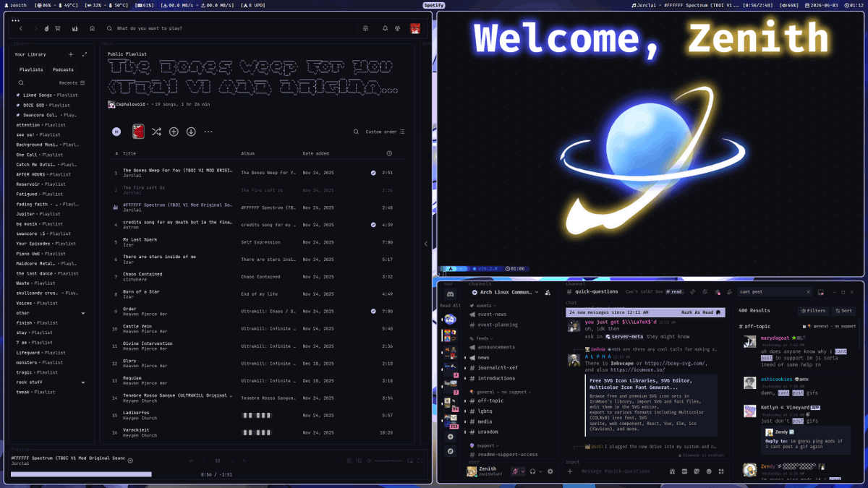Search within Your Library
868x488 pixels.
point(21,82)
